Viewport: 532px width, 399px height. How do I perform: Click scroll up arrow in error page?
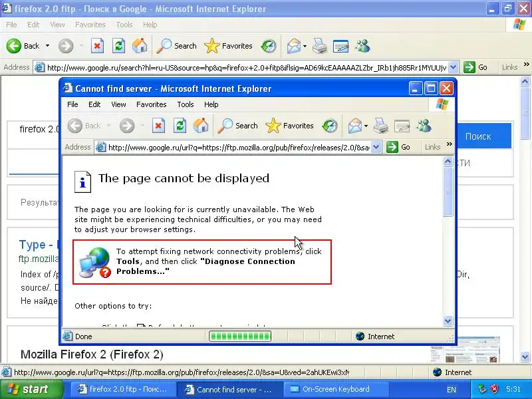coord(448,162)
